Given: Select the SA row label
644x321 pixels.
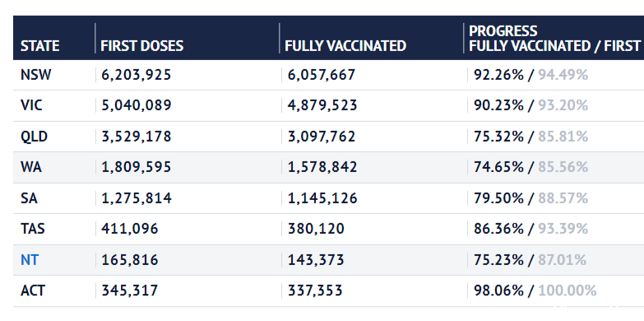Looking at the screenshot, I should (29, 198).
